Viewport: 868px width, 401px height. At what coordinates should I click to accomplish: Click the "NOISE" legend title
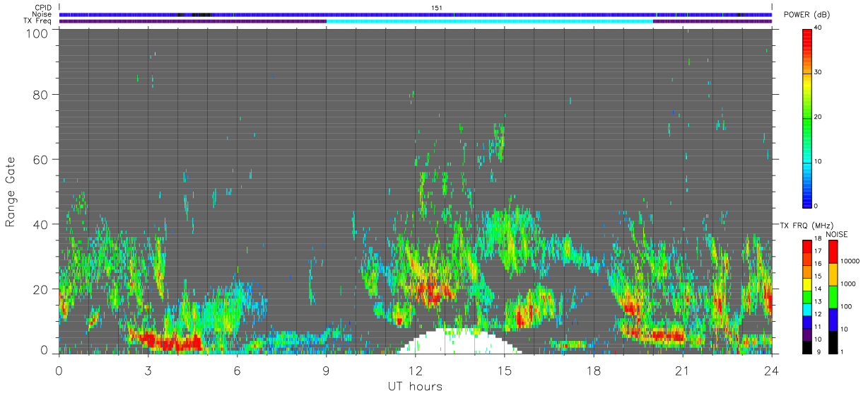[x=837, y=234]
